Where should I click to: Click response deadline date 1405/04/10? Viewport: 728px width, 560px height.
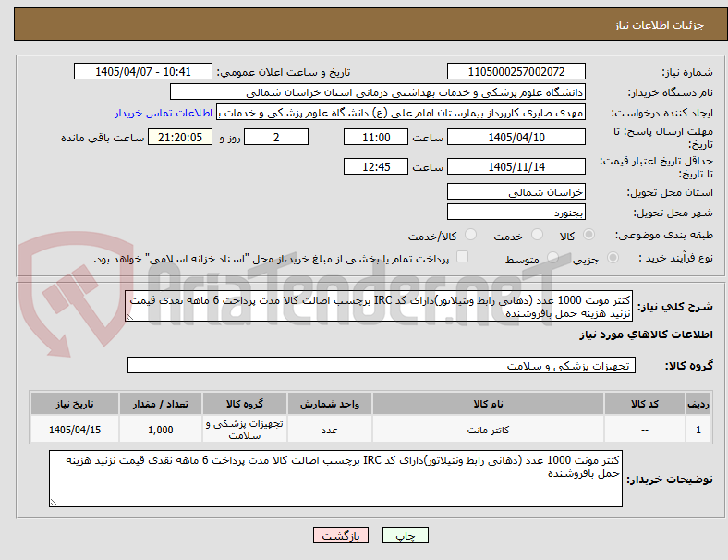pos(516,137)
